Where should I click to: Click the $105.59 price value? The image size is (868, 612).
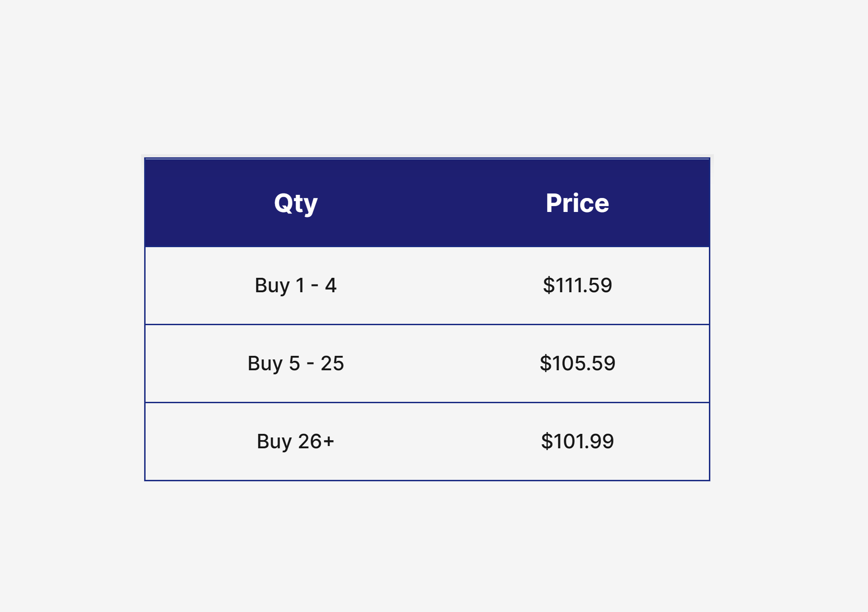[577, 364]
